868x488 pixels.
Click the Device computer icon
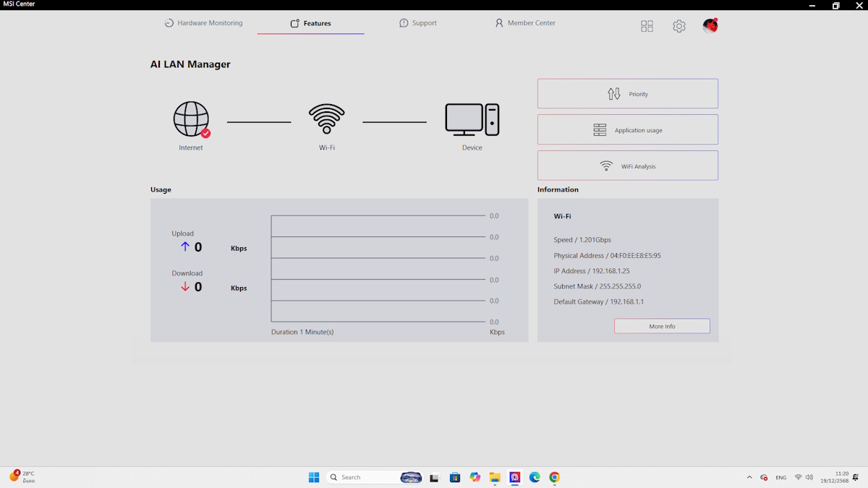point(472,119)
